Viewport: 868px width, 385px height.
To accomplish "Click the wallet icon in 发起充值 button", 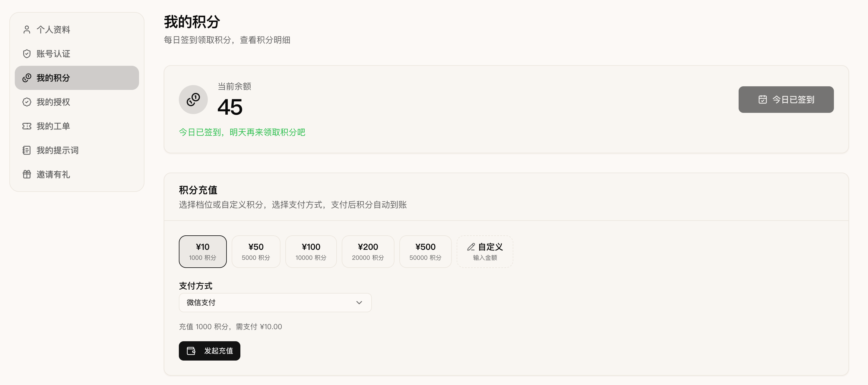I will [x=191, y=351].
